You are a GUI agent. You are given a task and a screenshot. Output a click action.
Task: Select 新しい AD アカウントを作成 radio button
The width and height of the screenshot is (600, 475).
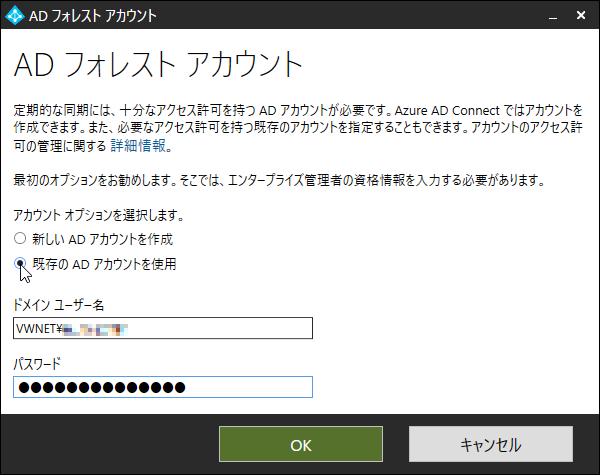click(20, 238)
